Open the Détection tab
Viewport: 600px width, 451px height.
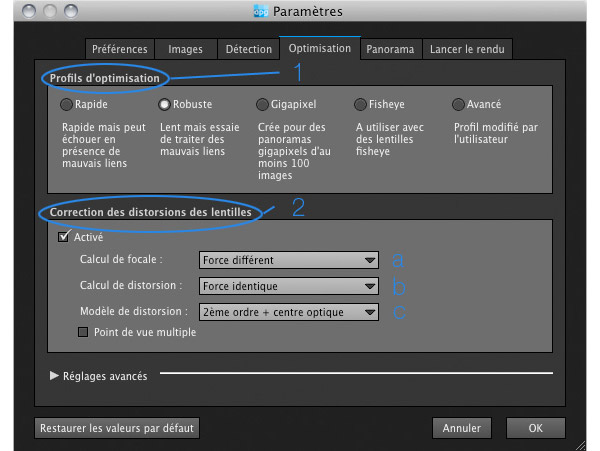pyautogui.click(x=248, y=49)
